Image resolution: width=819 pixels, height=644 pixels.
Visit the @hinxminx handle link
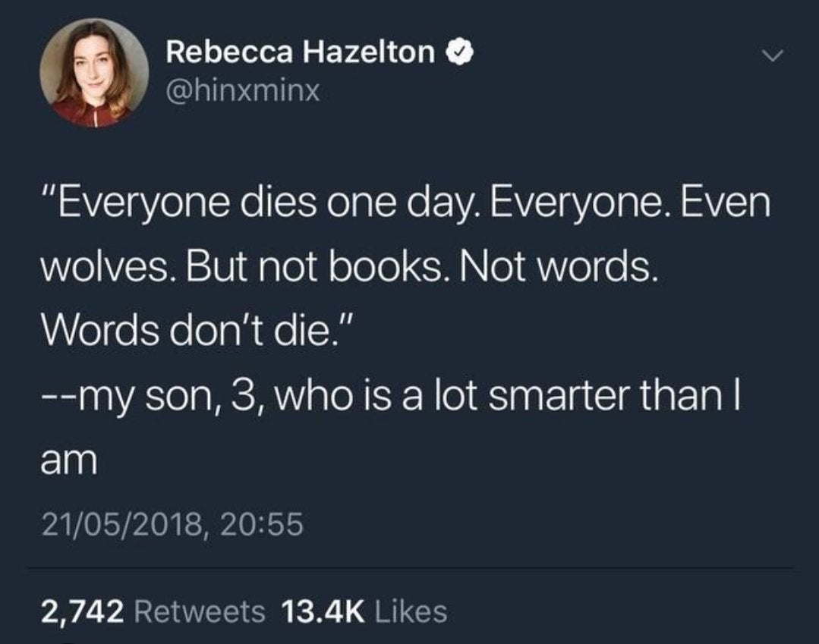point(243,92)
